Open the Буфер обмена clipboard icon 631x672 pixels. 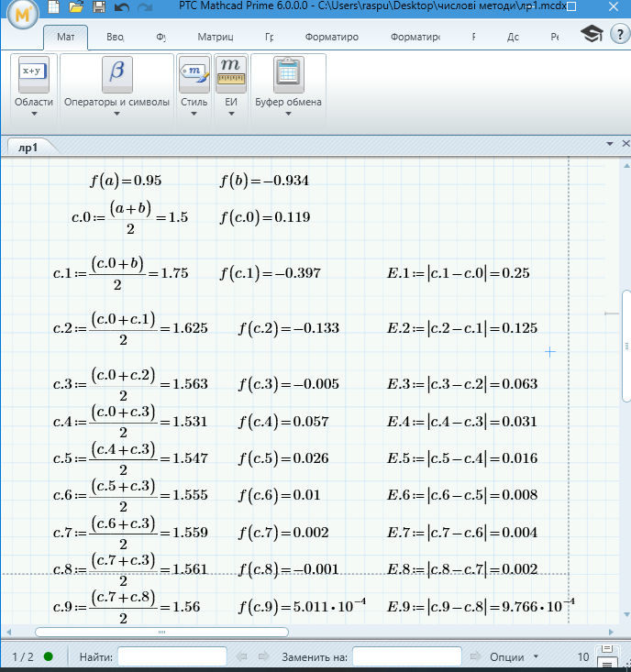[288, 72]
